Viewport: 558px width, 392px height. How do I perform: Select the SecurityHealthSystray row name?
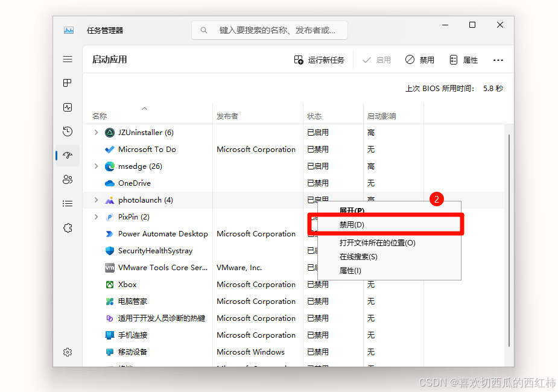coord(155,251)
